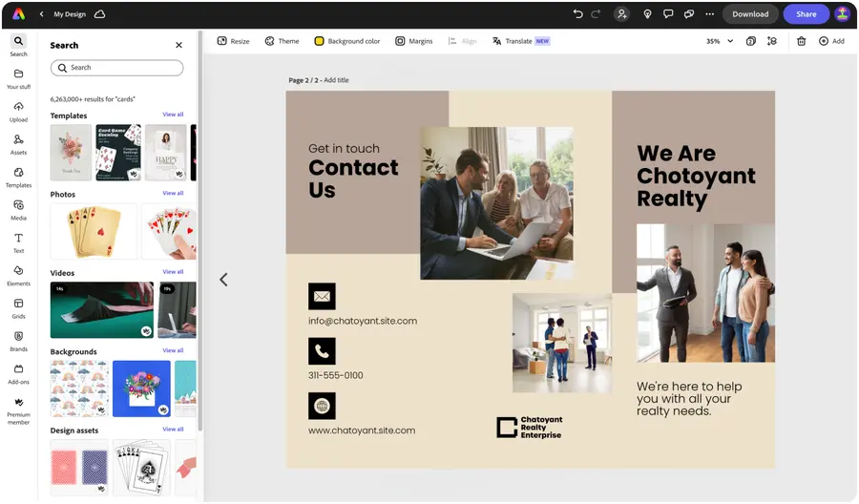Redo the last action
Image resolution: width=859 pixels, height=504 pixels.
click(596, 14)
